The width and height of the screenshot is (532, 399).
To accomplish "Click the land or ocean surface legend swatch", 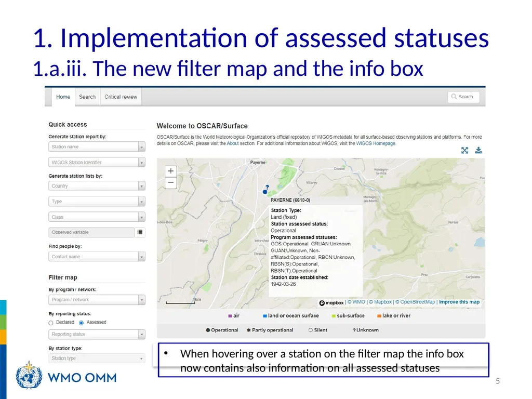I will [264, 316].
